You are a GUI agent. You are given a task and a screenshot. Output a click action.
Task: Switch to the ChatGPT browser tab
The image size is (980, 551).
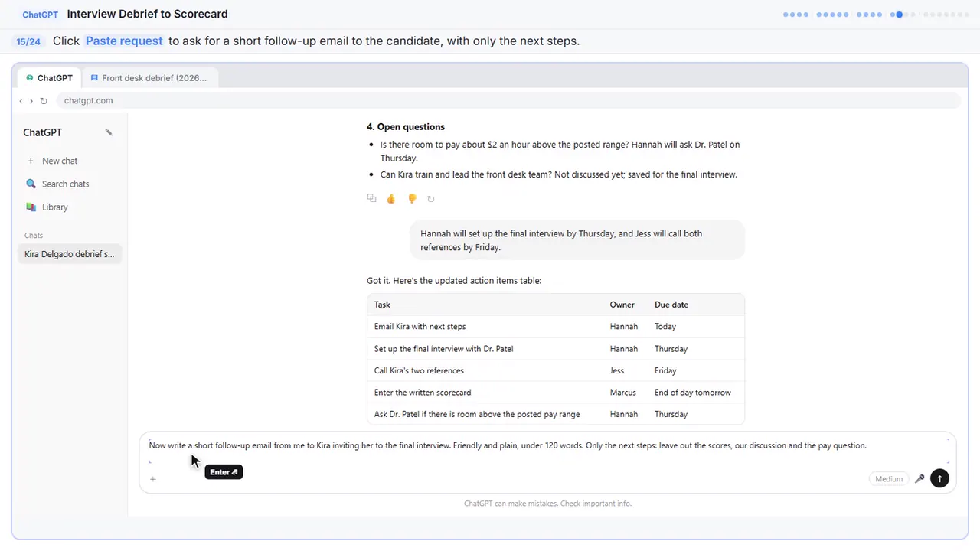pyautogui.click(x=50, y=78)
